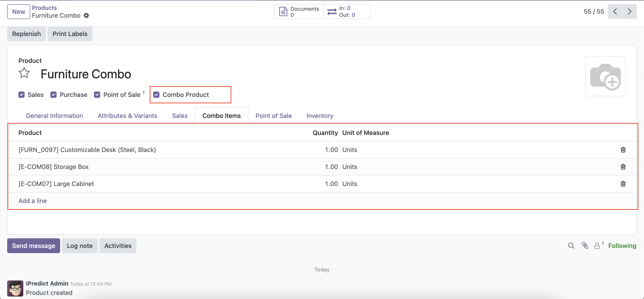Go to previous record with left chevron
The width and height of the screenshot is (644, 299).
[615, 11]
